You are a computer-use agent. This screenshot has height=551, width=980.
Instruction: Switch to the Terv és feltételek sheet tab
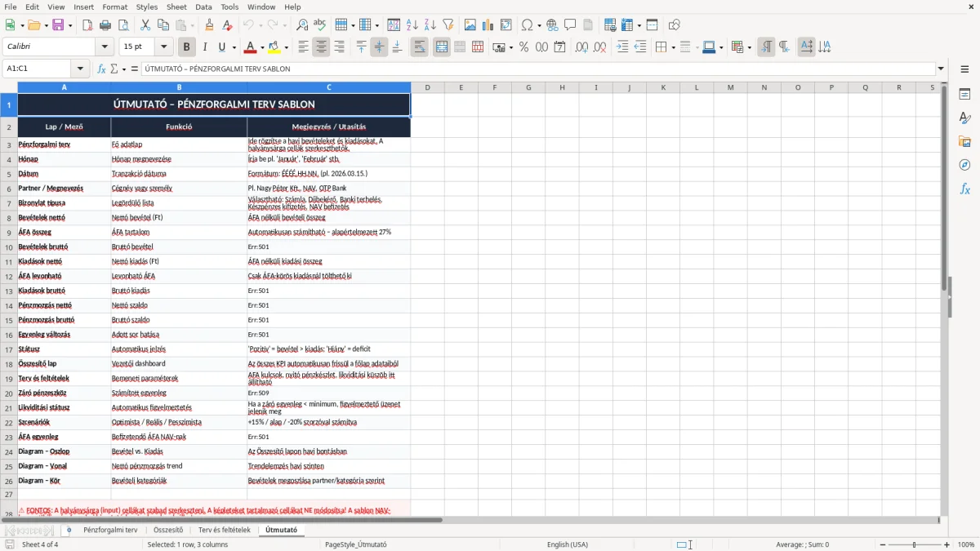[x=225, y=530]
